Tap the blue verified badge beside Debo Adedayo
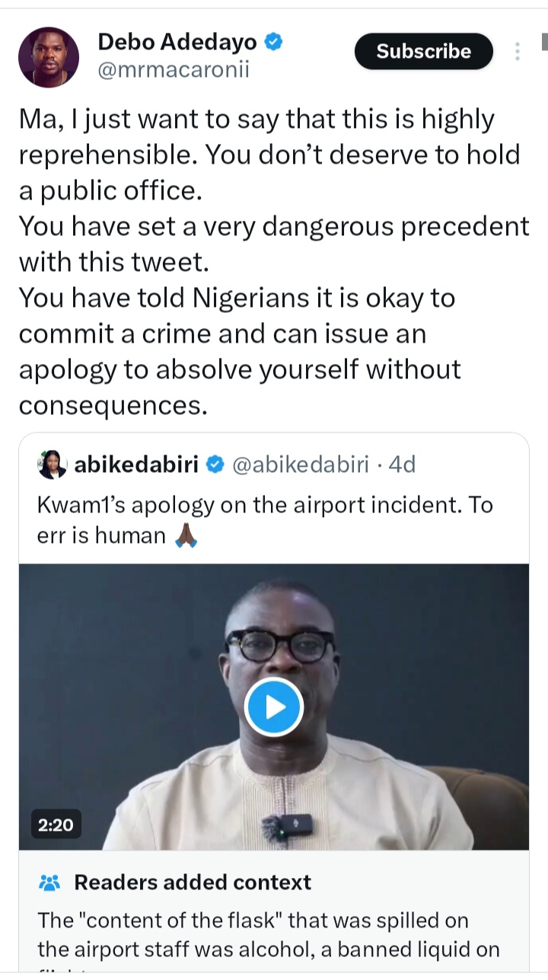Viewport: 548px width, 980px height. 273,42
